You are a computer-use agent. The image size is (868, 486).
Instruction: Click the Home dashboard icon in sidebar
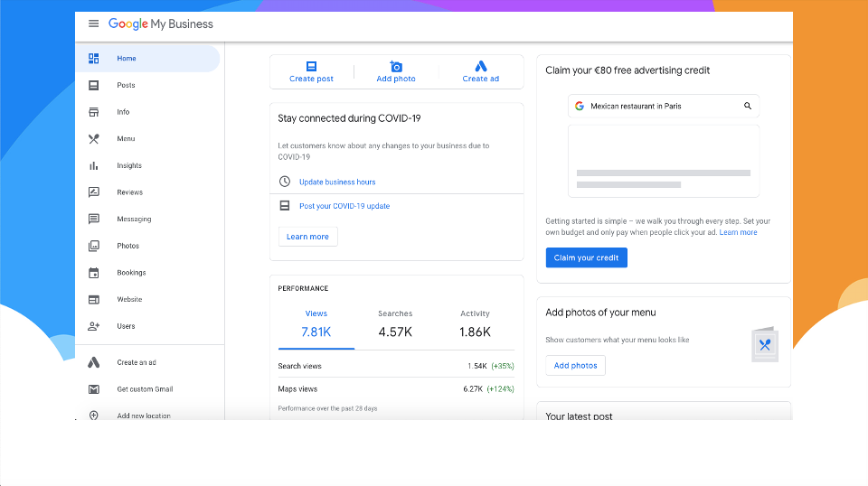pos(93,58)
